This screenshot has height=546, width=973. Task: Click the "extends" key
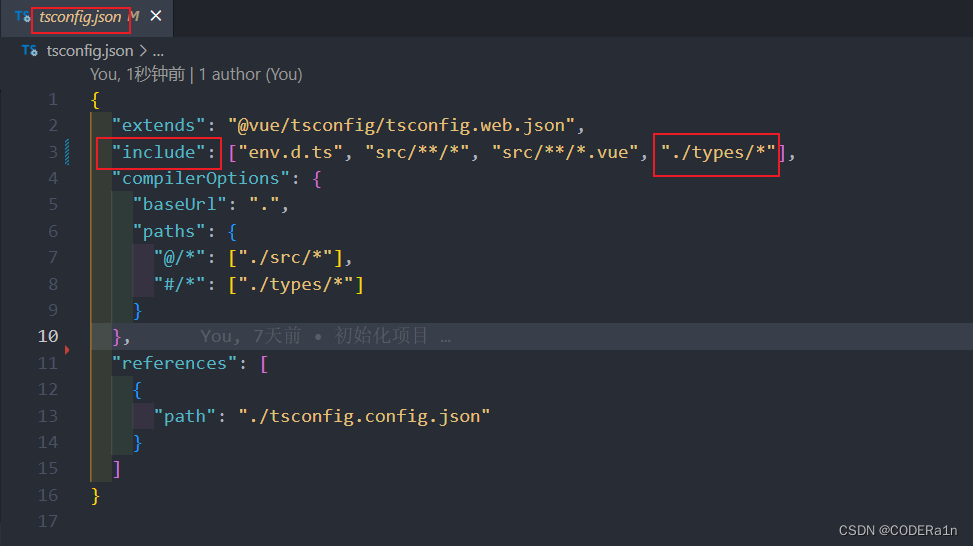(158, 125)
